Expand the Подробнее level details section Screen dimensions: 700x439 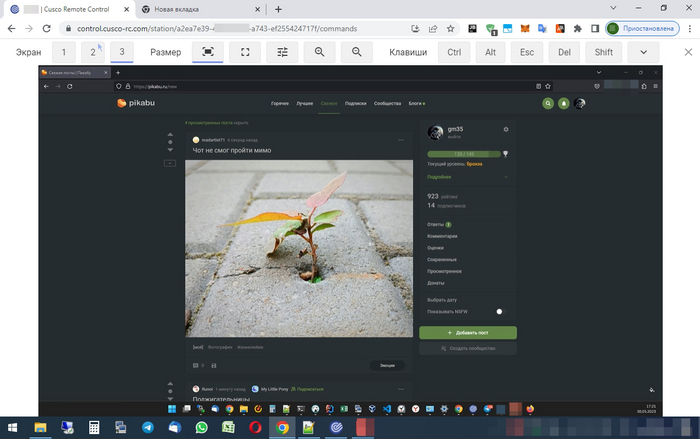467,176
